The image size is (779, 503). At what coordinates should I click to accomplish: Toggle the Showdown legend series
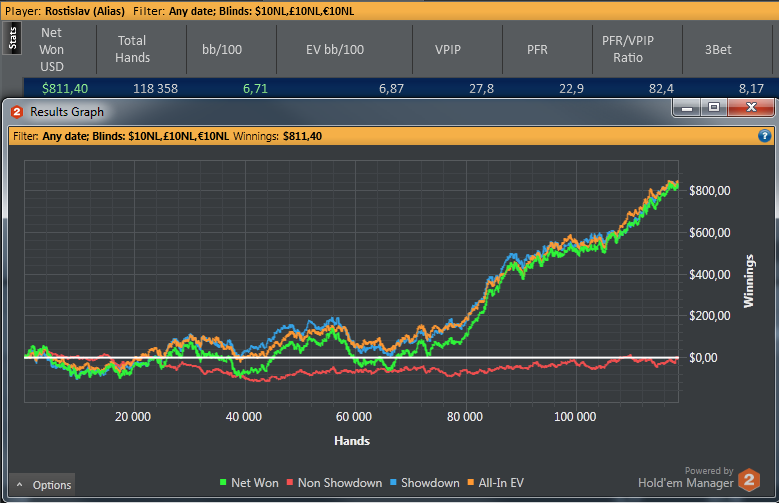pos(425,483)
